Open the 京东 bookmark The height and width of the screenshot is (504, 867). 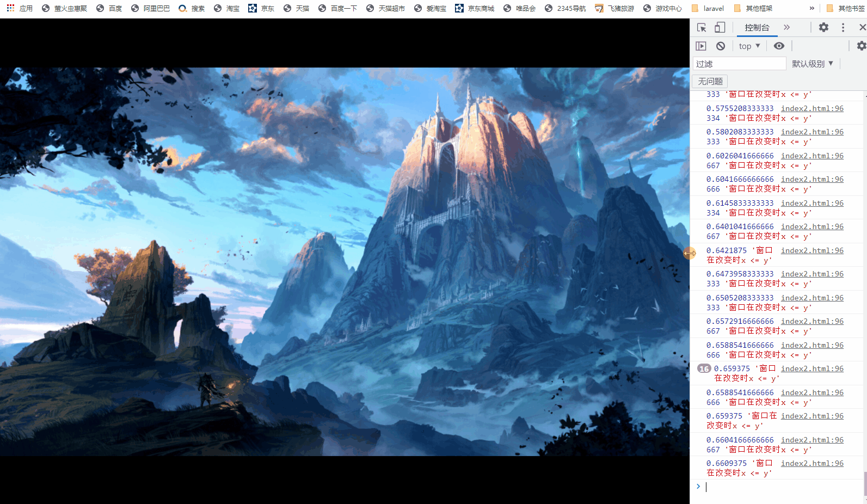tap(261, 8)
